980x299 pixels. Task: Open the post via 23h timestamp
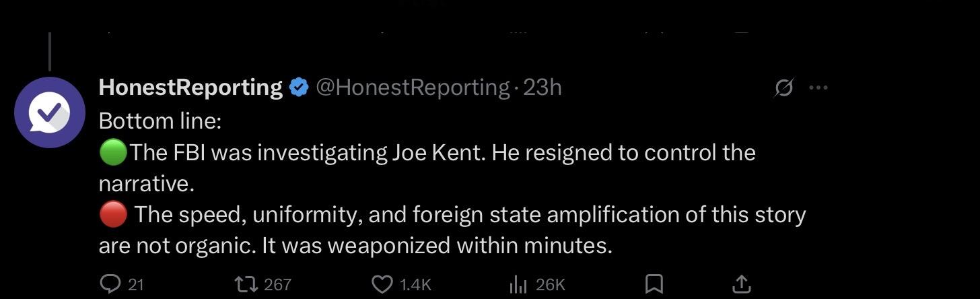coord(542,88)
